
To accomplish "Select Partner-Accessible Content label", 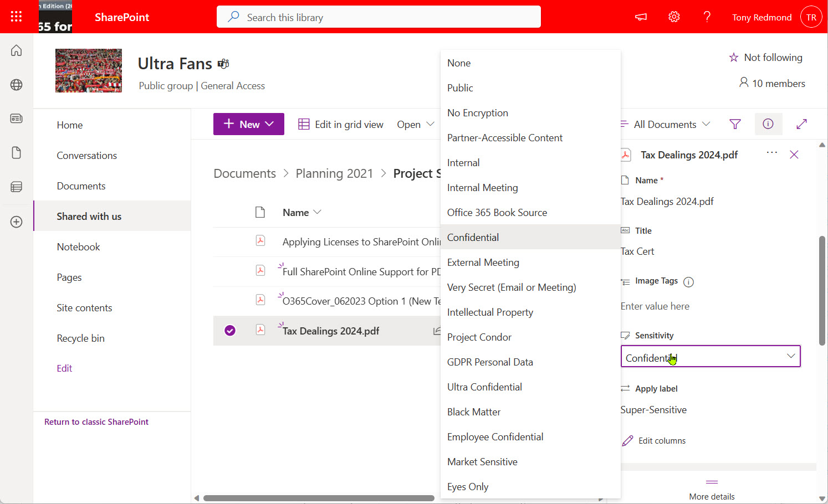I will click(530, 138).
